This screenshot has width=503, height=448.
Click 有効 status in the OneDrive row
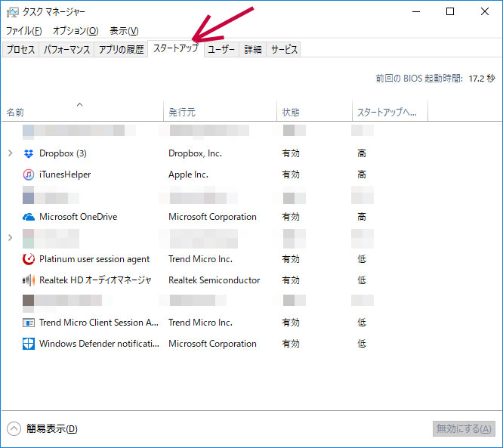[291, 217]
